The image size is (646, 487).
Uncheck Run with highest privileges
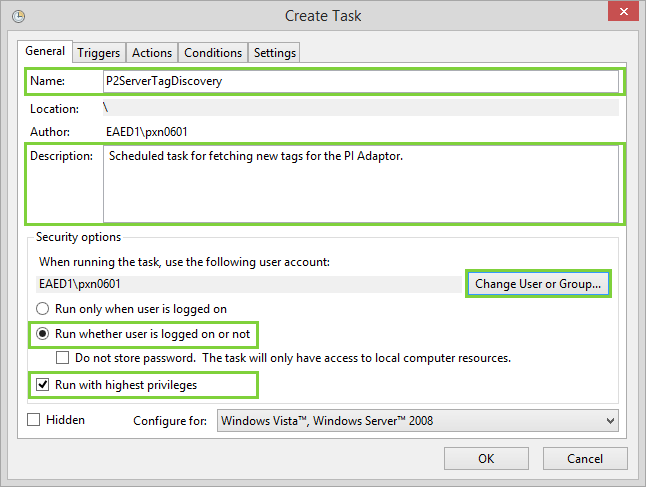coord(43,383)
